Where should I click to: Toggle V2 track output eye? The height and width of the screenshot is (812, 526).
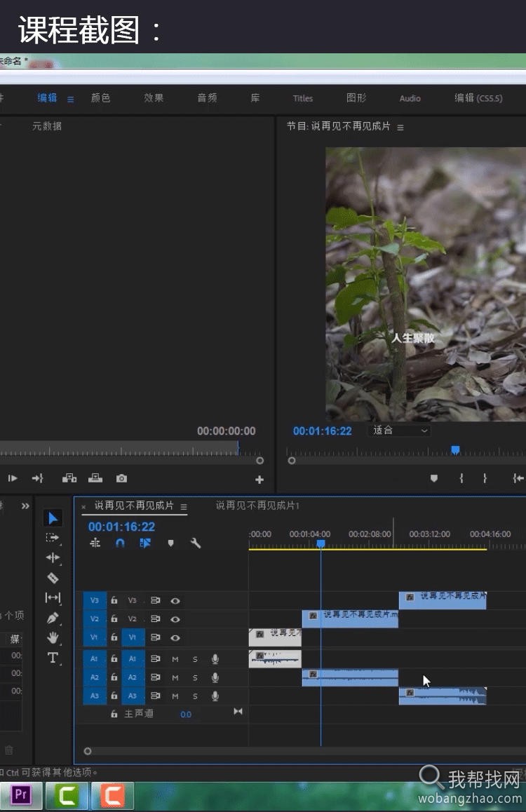pyautogui.click(x=175, y=619)
